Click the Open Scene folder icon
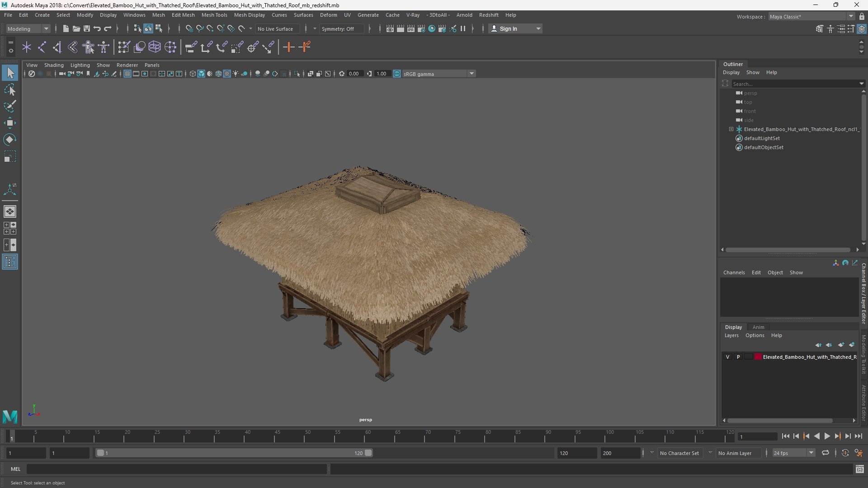Viewport: 868px width, 488px height. pos(76,28)
